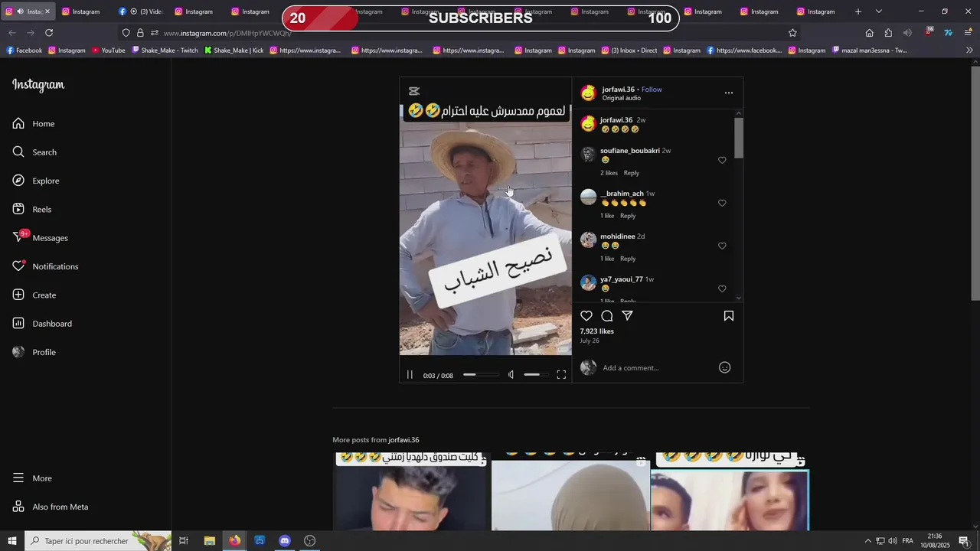Reply to soufiane_boubakri's comment
The width and height of the screenshot is (980, 551).
[631, 173]
